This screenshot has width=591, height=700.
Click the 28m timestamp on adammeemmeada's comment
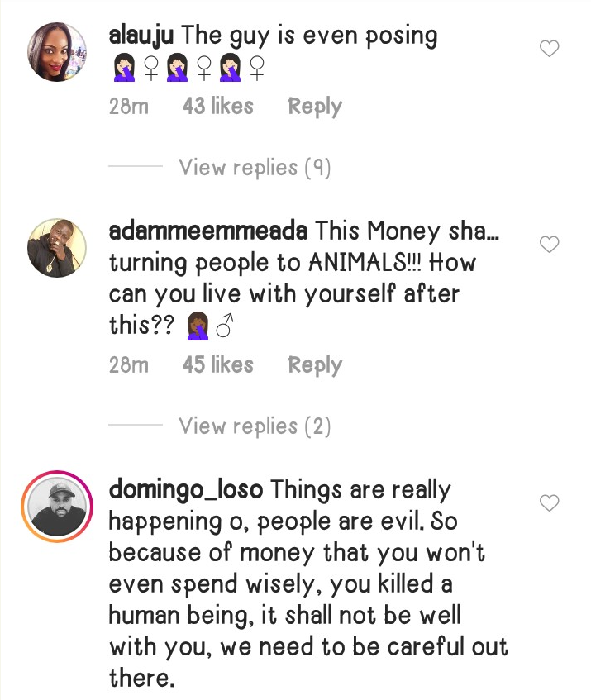[129, 365]
